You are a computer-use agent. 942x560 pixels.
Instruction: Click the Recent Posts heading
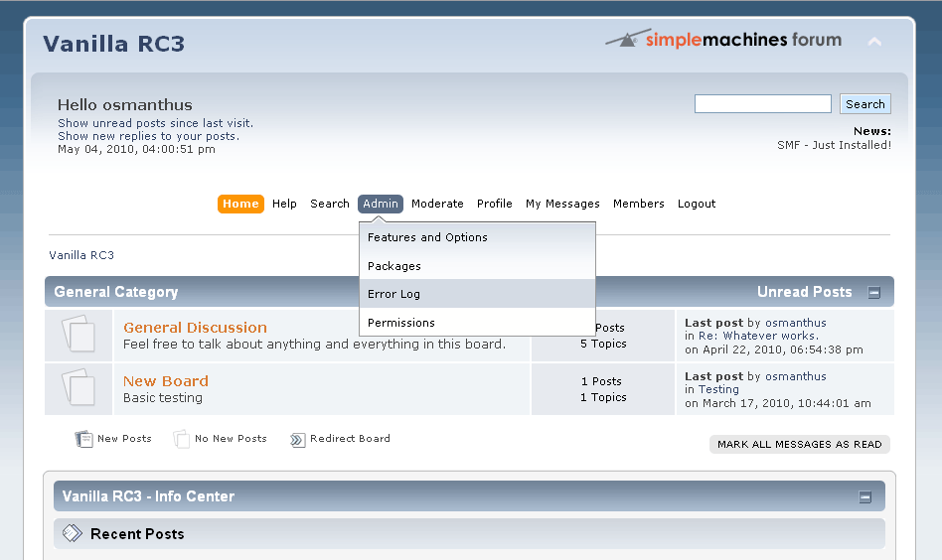pos(137,534)
